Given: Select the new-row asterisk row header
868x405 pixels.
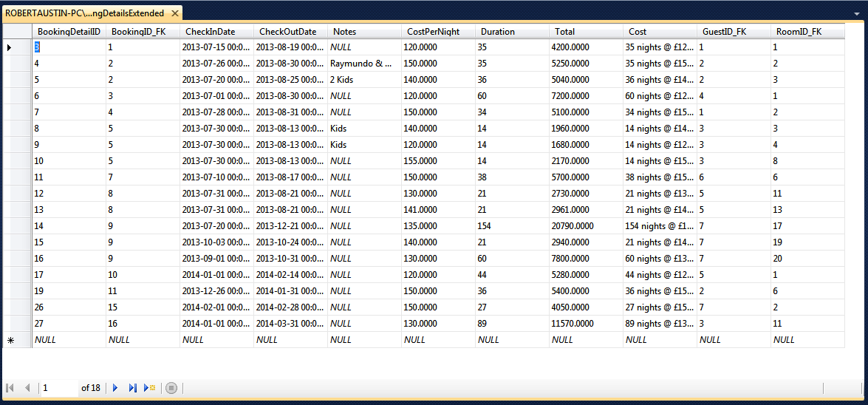Looking at the screenshot, I should [18, 340].
